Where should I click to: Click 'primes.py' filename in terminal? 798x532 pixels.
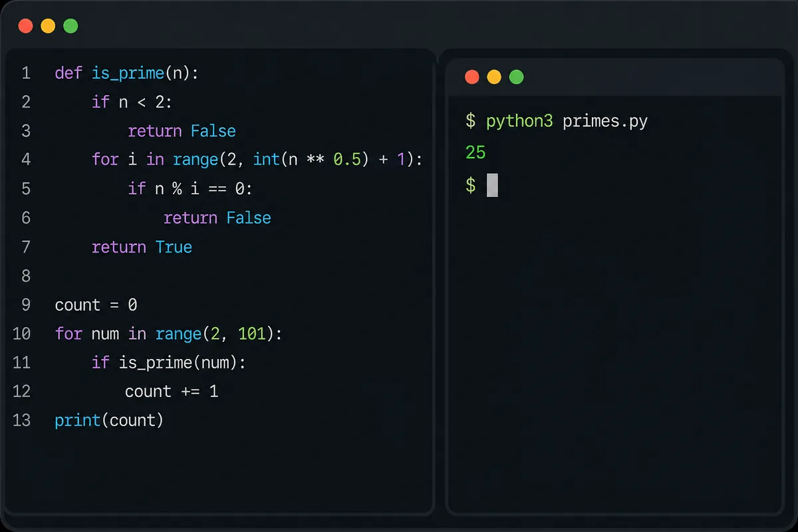click(x=605, y=122)
